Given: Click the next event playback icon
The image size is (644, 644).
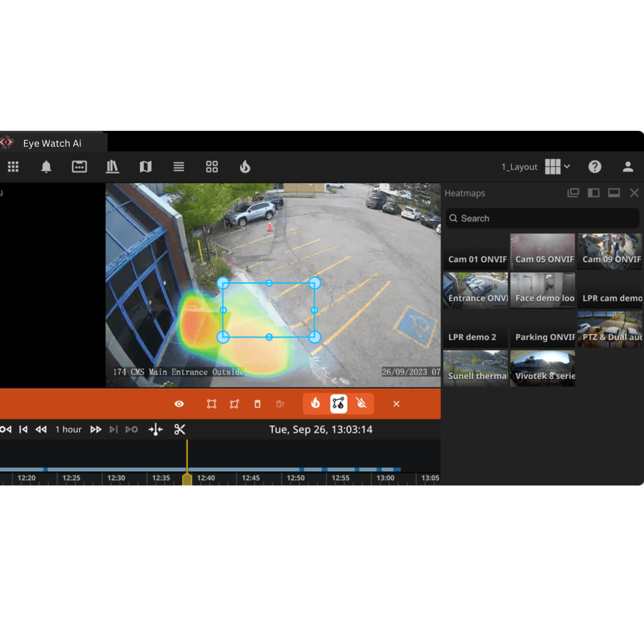Looking at the screenshot, I should 132,429.
